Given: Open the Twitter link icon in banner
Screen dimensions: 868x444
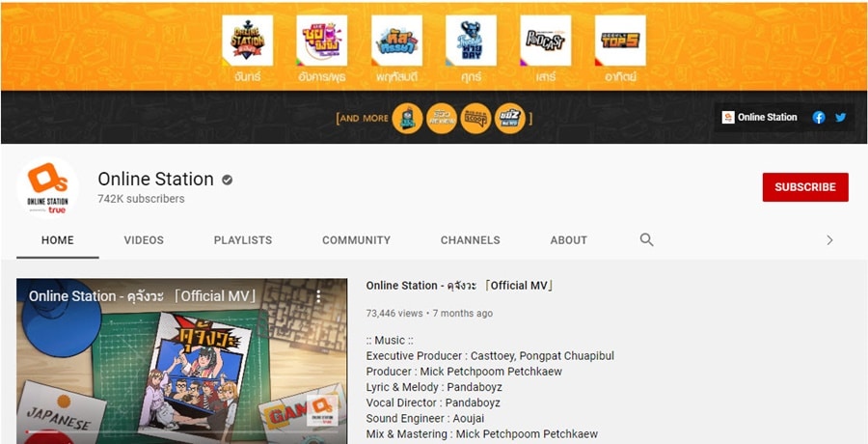Looking at the screenshot, I should click(x=840, y=117).
